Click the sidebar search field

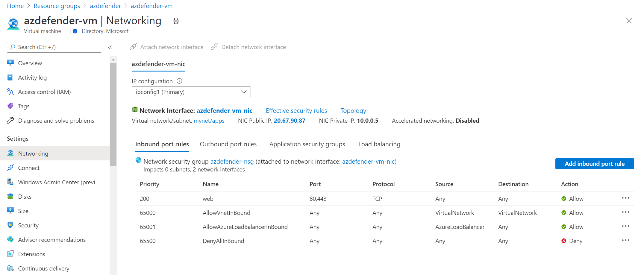coord(54,47)
